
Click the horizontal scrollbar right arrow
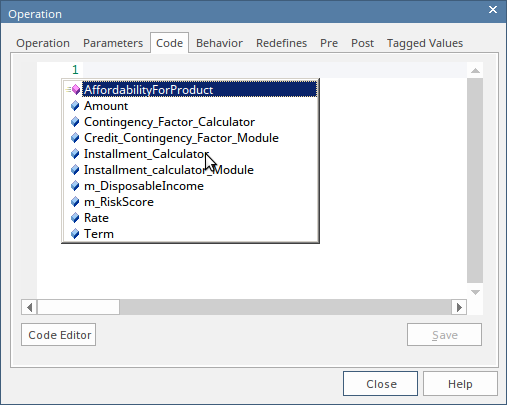click(459, 307)
